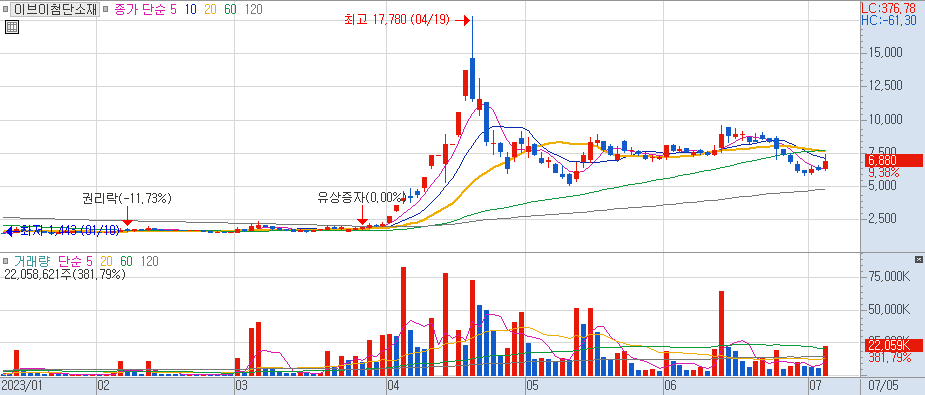The image size is (925, 395).
Task: Click the volume 20-period average label
Action: [x=107, y=261]
